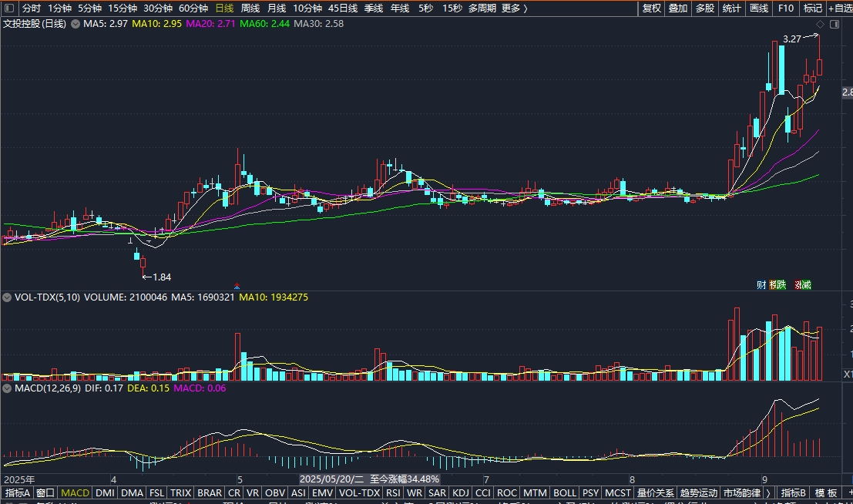Click the MA60: 2.44 legend value
Screen dimensions: 853x504
tap(264, 24)
